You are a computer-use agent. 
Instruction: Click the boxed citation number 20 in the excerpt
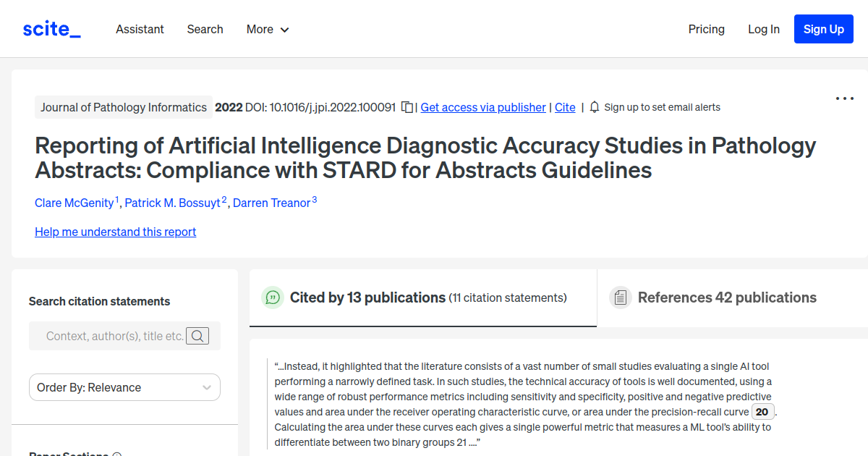pyautogui.click(x=762, y=411)
